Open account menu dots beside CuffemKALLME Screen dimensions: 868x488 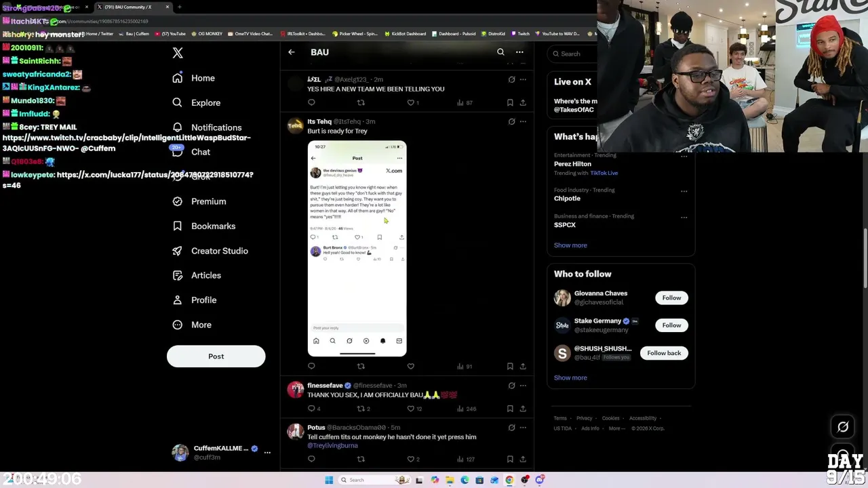(267, 452)
